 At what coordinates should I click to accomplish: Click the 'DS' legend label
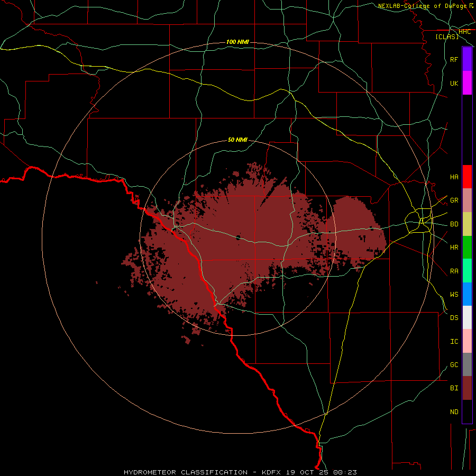tap(454, 317)
